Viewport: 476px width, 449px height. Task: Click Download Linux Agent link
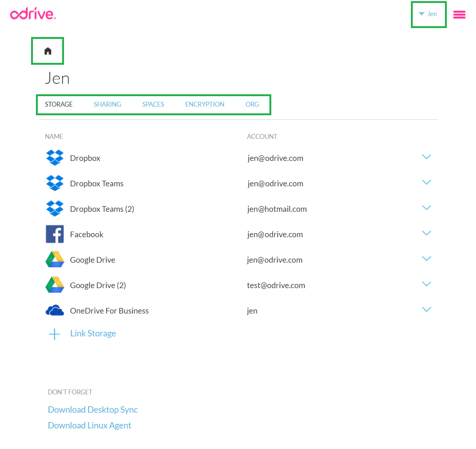[x=89, y=425]
